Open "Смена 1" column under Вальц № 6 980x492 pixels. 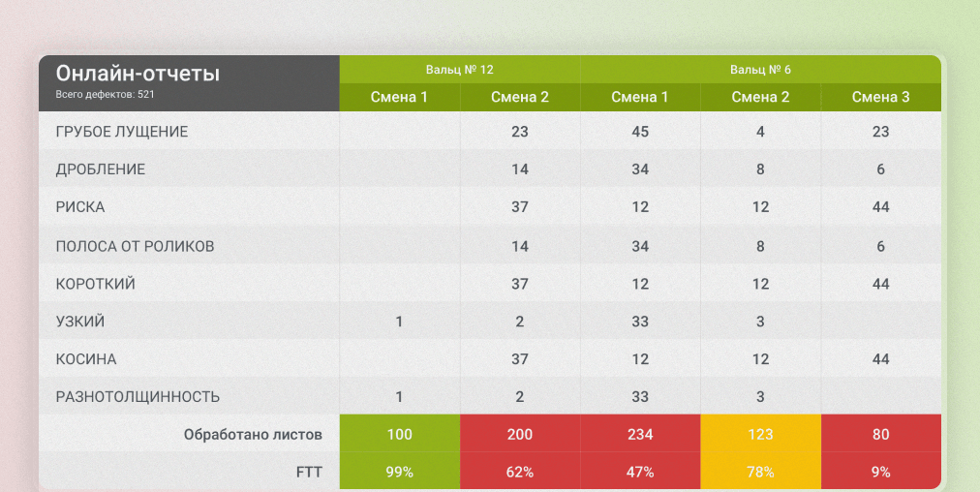click(x=640, y=97)
